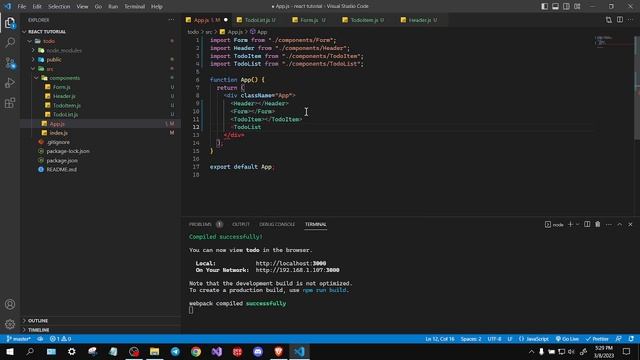Screen dimensions: 640x360
Task: Open Explorer panel more actions ellipsis
Action: (x=171, y=20)
